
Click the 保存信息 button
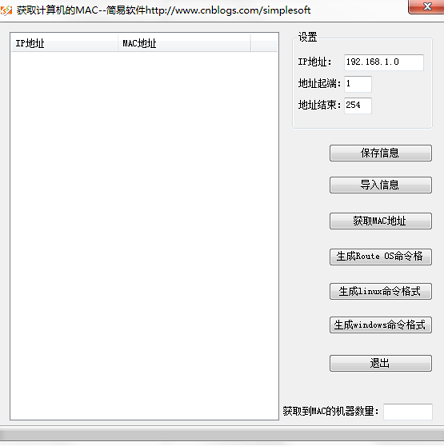380,153
